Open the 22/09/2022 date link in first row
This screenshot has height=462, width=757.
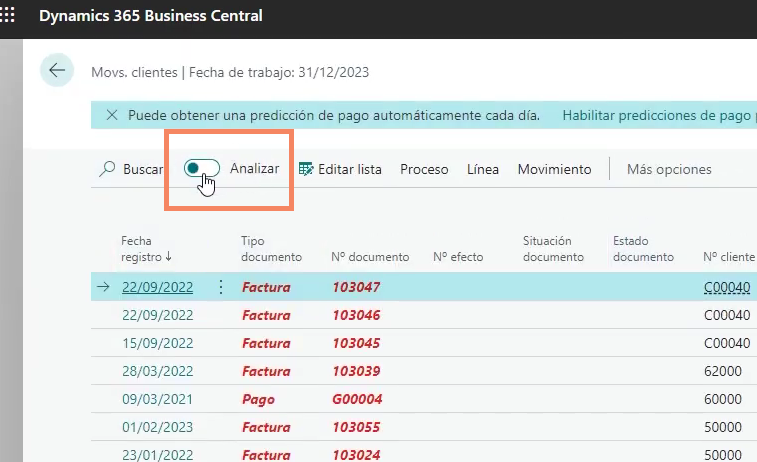pyautogui.click(x=157, y=287)
